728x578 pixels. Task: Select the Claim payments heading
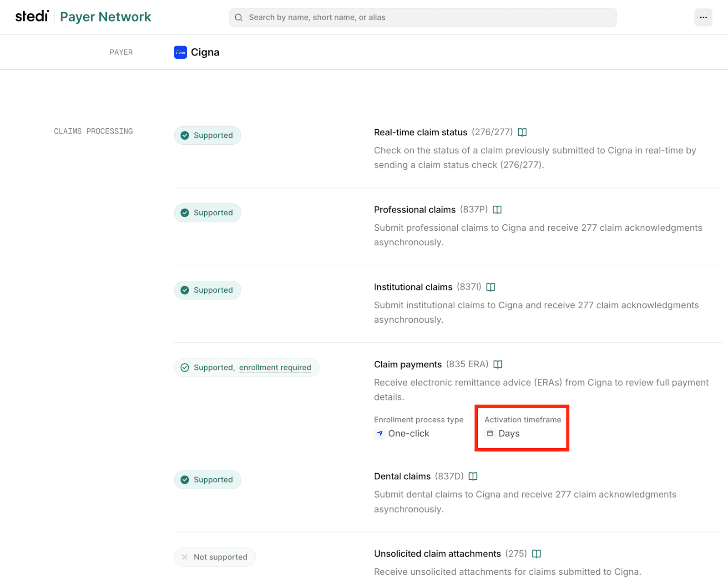pos(408,365)
